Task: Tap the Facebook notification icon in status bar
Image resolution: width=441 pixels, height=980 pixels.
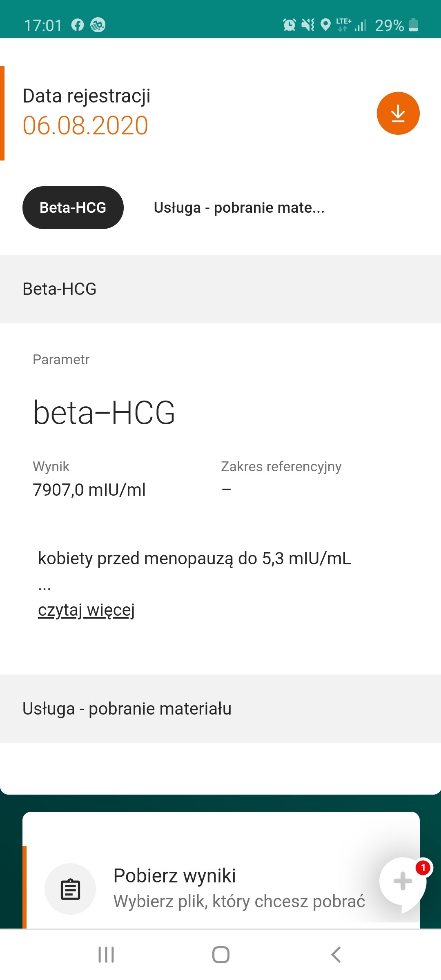Action: 78,25
